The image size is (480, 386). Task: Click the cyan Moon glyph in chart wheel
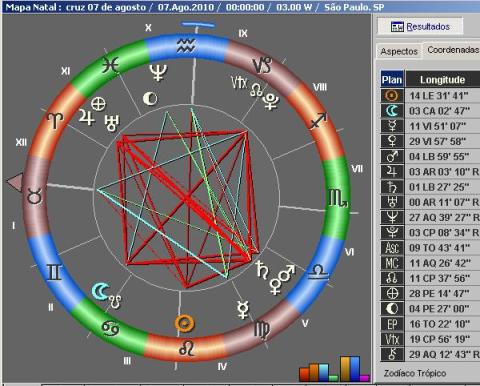click(100, 291)
